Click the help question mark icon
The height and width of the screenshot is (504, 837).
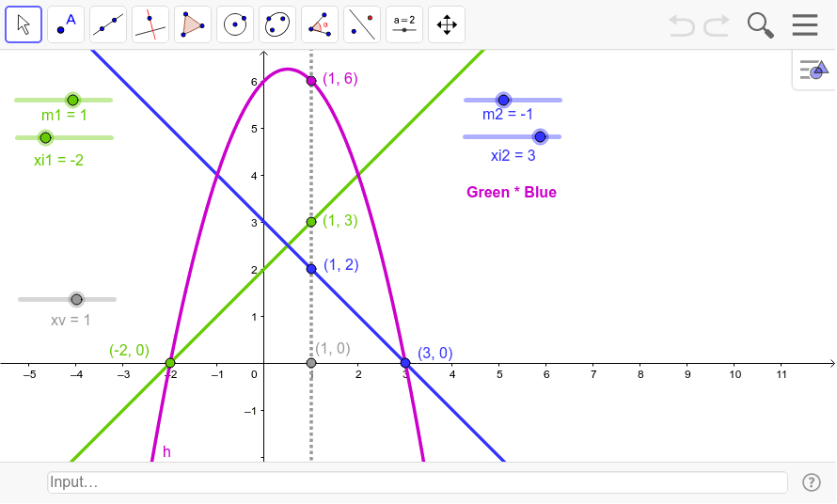[812, 482]
